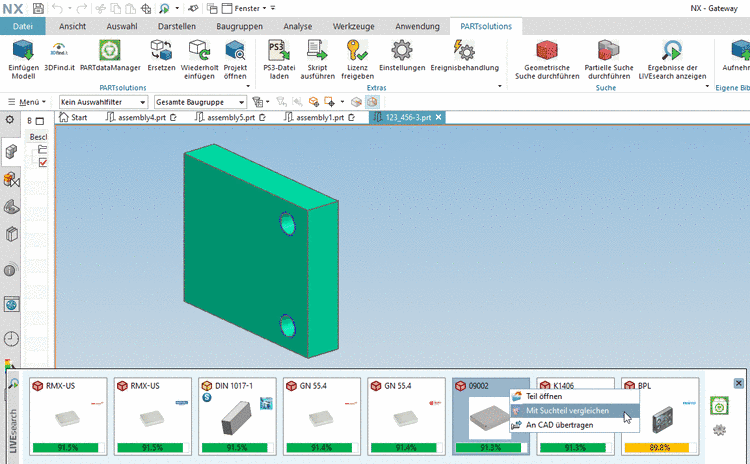Switch to Darstellen ribbon tab

(177, 26)
